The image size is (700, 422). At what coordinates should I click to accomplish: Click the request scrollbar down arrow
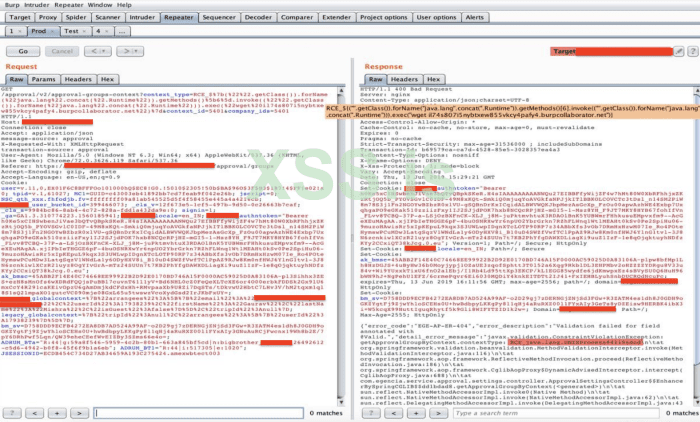341,402
